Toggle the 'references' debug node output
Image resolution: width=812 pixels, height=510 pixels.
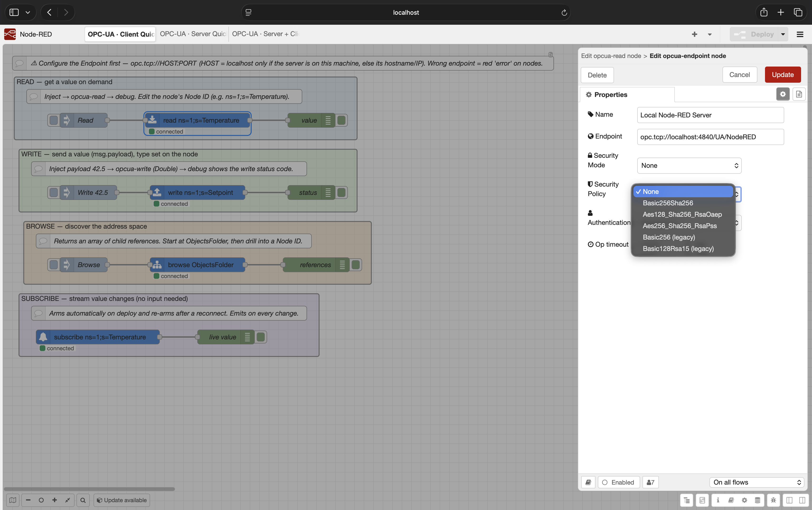356,265
